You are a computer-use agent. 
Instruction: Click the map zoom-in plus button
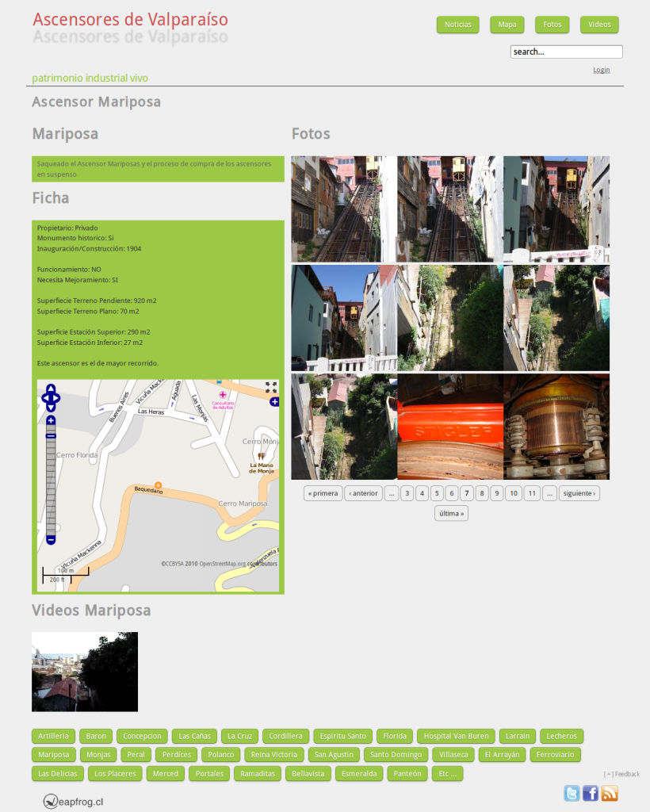[51, 420]
